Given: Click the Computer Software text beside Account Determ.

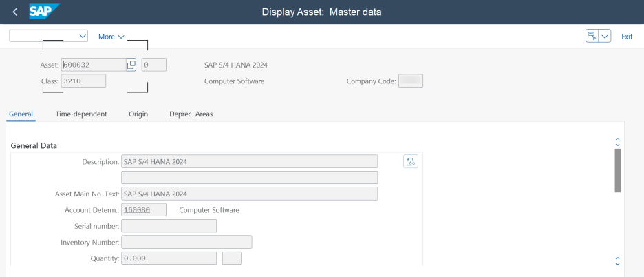Looking at the screenshot, I should pos(209,210).
